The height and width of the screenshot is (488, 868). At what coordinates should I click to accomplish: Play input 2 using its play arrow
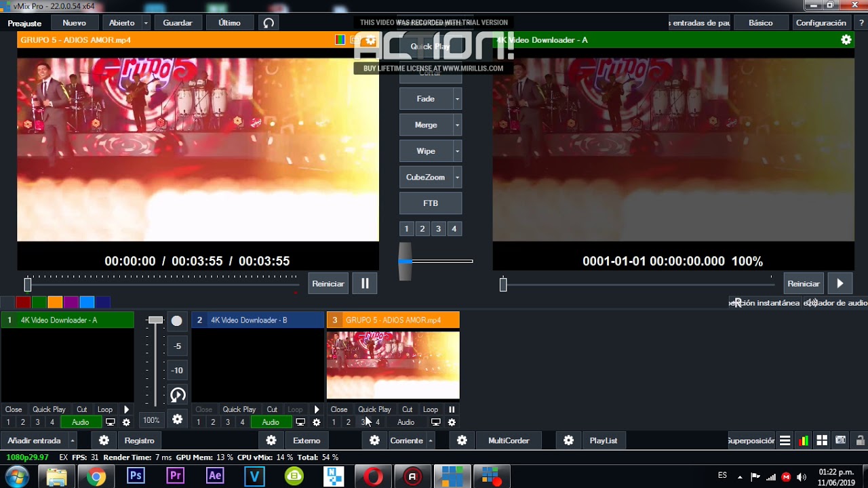click(316, 409)
